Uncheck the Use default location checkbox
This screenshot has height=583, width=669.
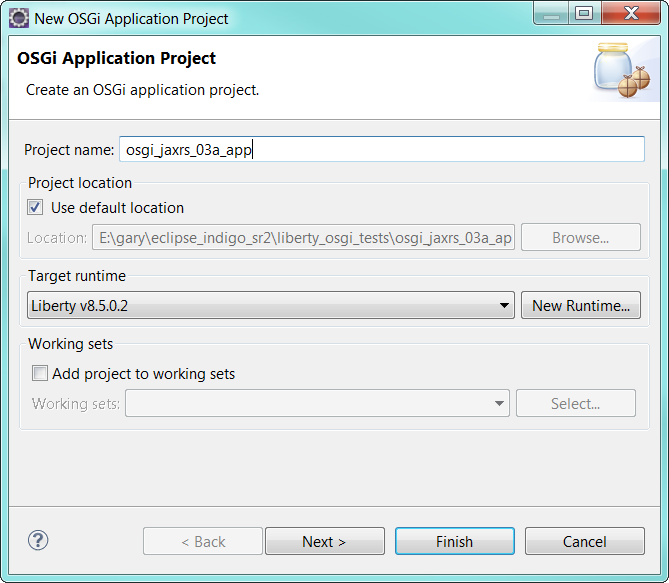(37, 208)
